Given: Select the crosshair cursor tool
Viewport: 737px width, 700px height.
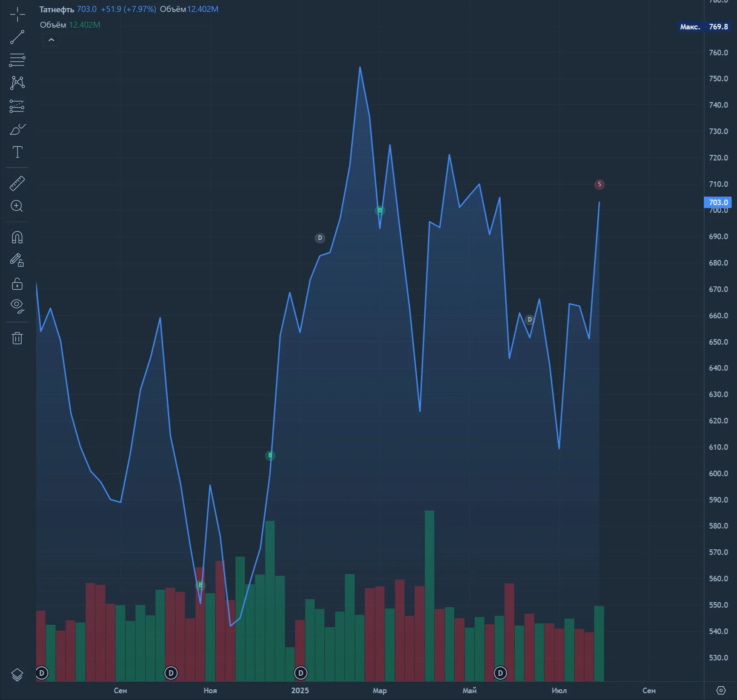Looking at the screenshot, I should coord(17,15).
